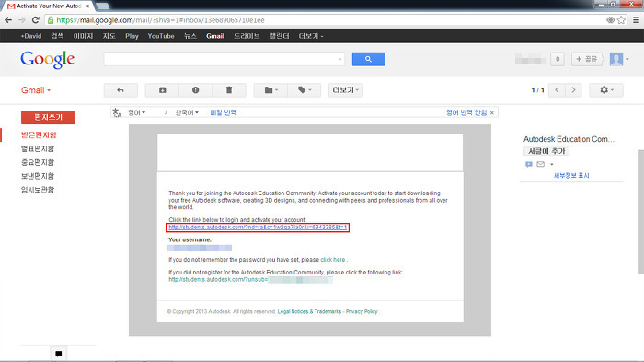
Task: Select 캘린더 in the Google bar
Action: [280, 36]
